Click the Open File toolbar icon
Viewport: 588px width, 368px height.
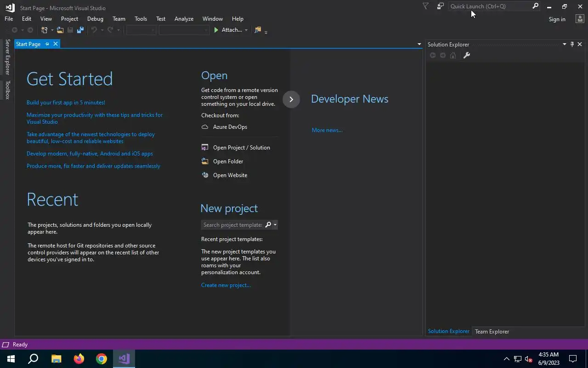(60, 30)
